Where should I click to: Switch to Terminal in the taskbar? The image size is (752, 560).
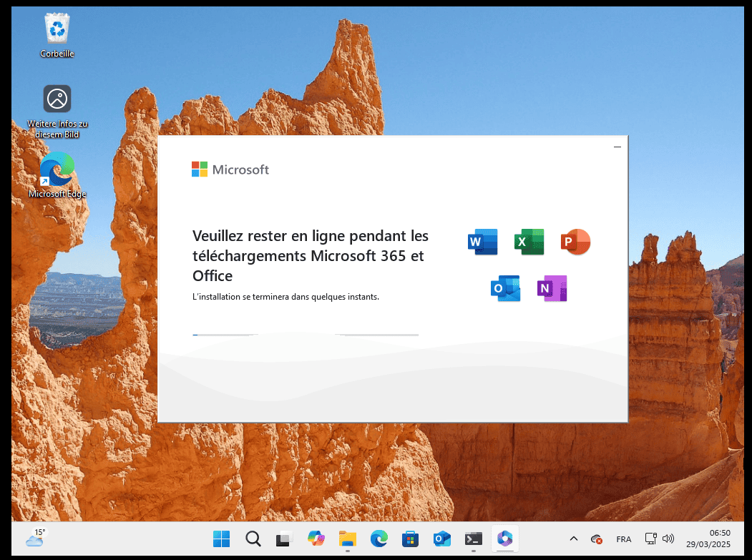tap(473, 539)
